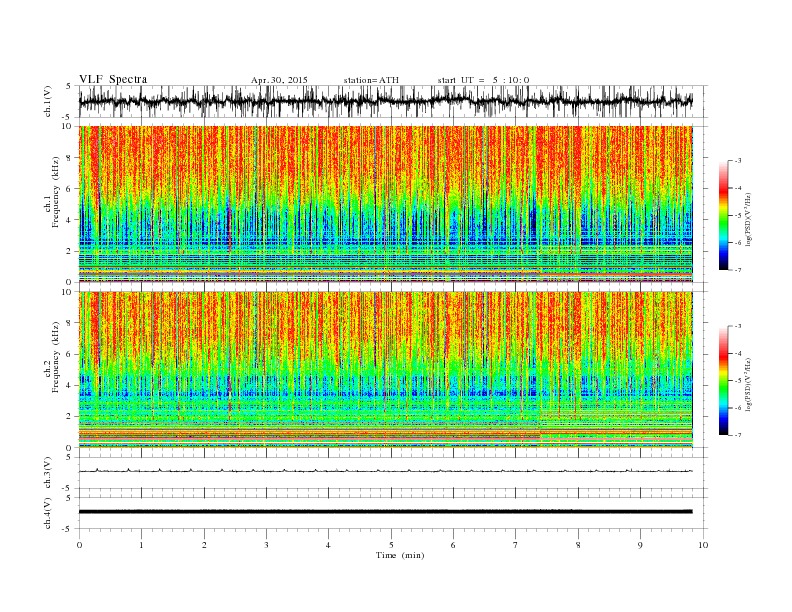Viewport: 792px width, 612px height.
Task: Click the "Time (min)" x-axis label
Action: tap(400, 555)
